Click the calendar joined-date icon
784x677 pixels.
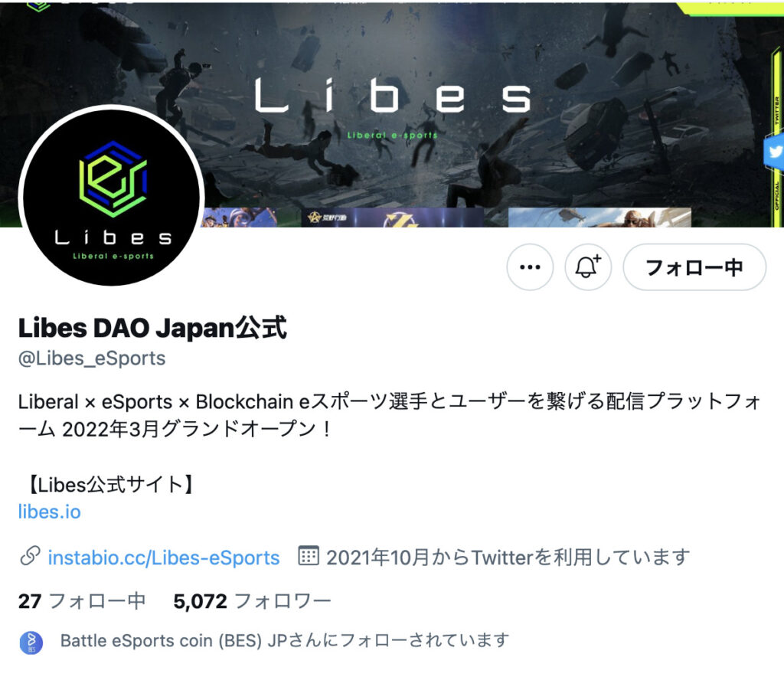coord(309,556)
